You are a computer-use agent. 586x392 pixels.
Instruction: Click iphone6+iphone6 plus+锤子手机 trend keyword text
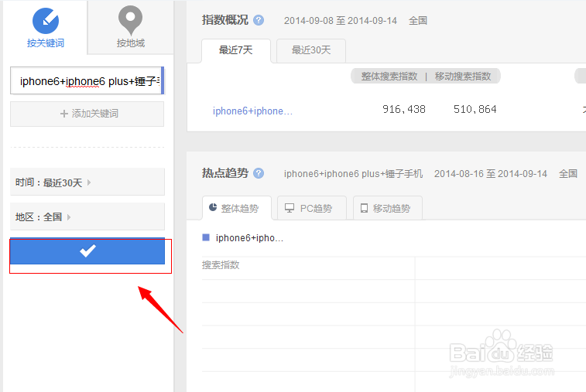coord(353,174)
